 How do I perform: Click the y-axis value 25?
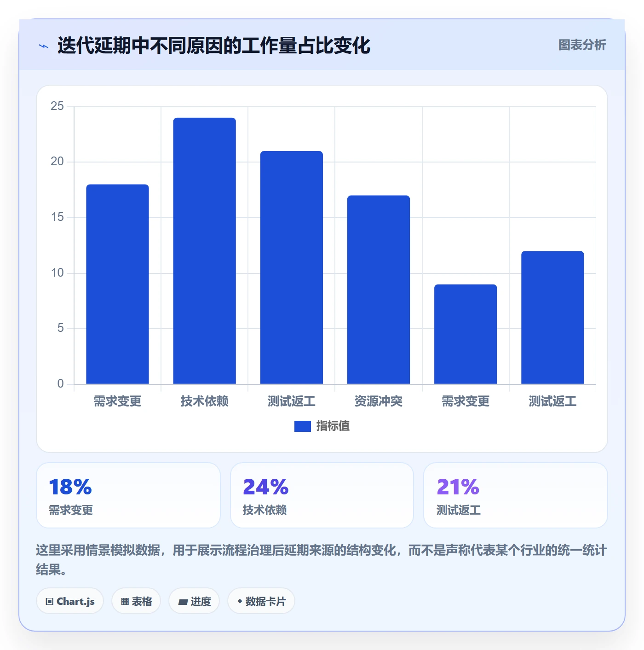pos(57,106)
